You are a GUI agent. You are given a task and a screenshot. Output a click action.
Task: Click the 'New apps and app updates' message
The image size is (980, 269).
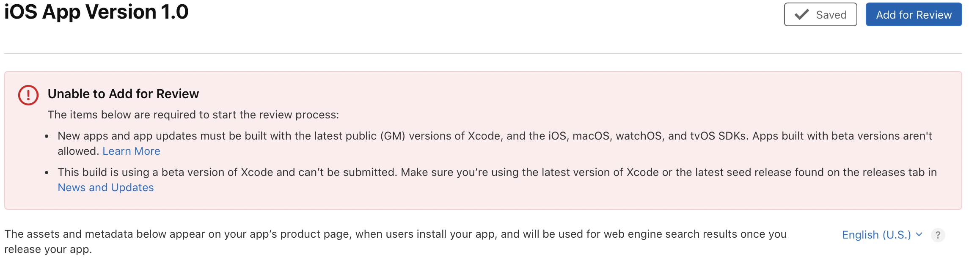(495, 143)
